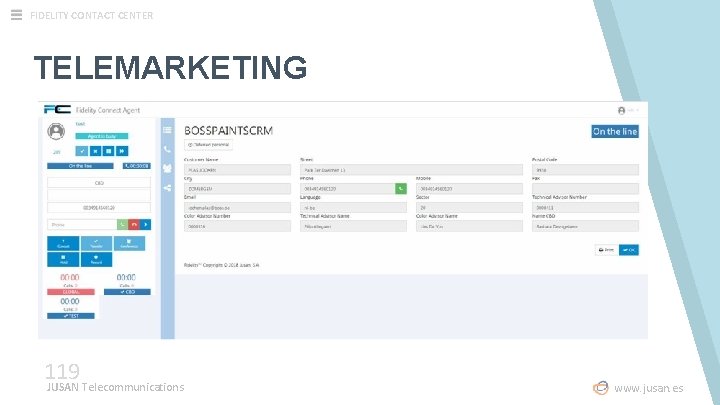Click the Sector field
The height and width of the screenshot is (405, 720).
click(x=469, y=208)
